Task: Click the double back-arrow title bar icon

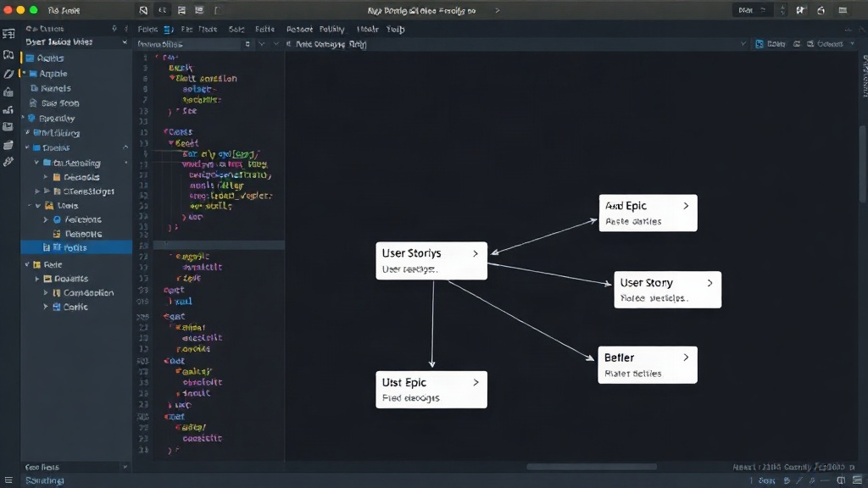Action: pyautogui.click(x=162, y=10)
